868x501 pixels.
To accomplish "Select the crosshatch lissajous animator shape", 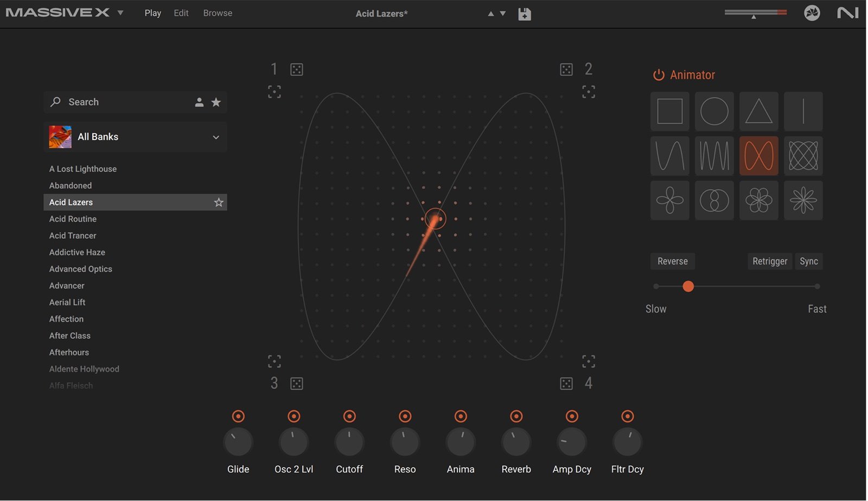I will (803, 156).
